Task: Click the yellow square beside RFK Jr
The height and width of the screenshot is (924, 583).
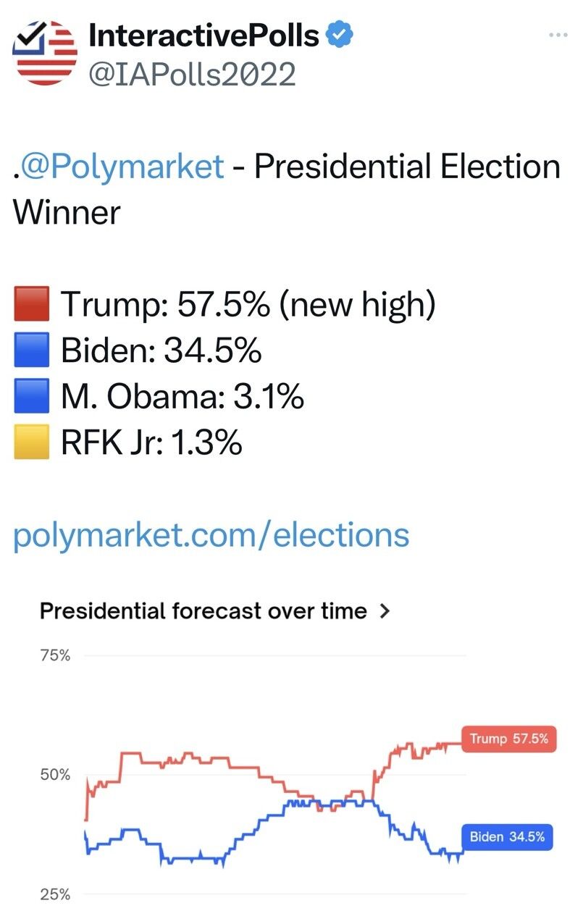Action: pyautogui.click(x=32, y=442)
